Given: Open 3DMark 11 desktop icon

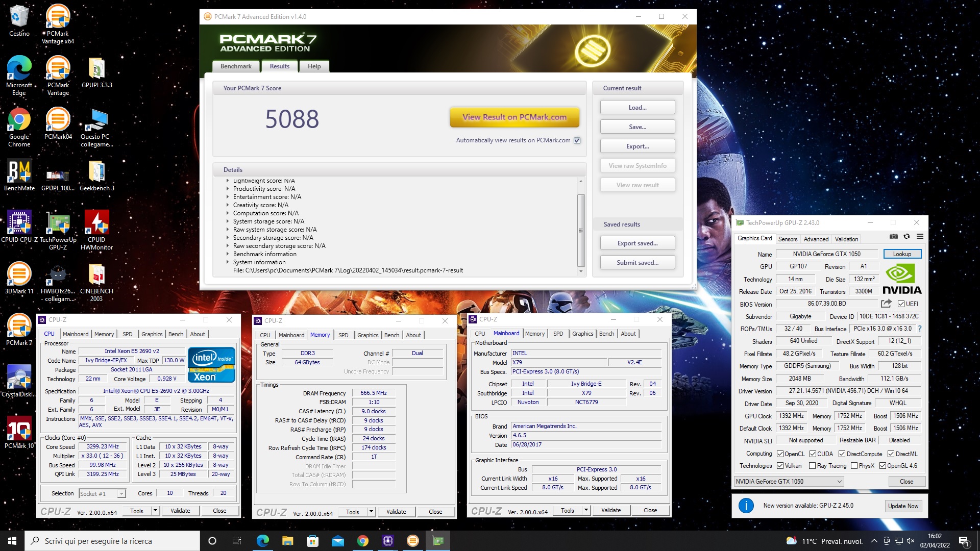Looking at the screenshot, I should coord(19,279).
